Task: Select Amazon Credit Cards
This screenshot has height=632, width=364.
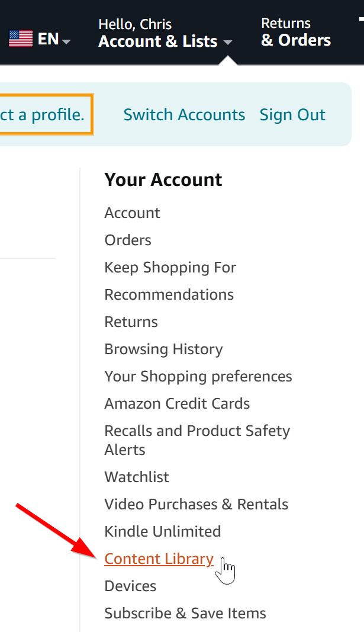Action: [177, 403]
